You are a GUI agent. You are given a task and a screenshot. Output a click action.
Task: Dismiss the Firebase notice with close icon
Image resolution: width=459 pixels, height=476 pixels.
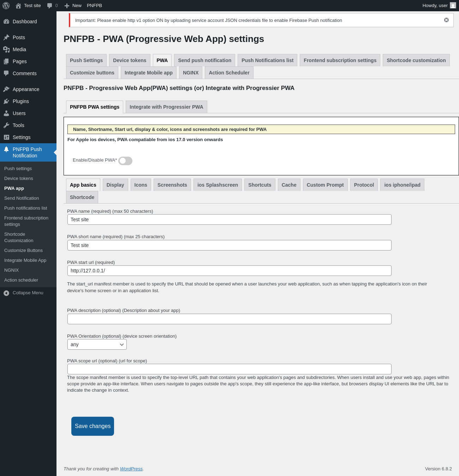click(446, 20)
